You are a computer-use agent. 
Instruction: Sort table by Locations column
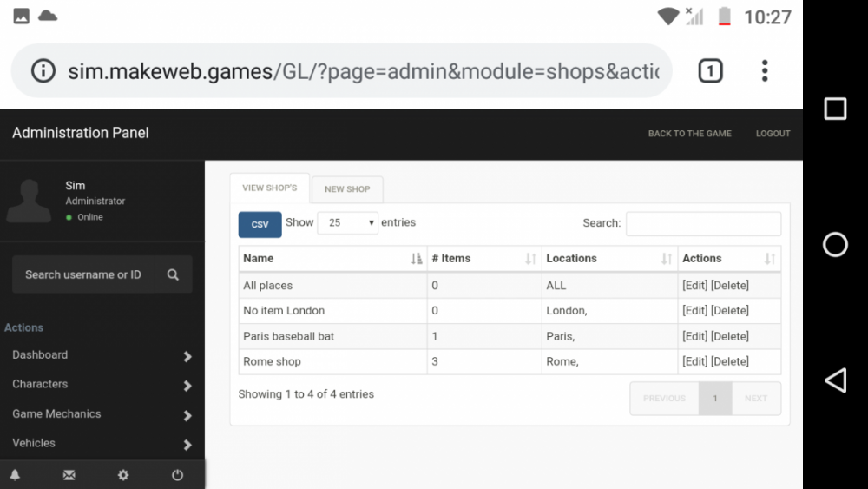[x=608, y=259]
